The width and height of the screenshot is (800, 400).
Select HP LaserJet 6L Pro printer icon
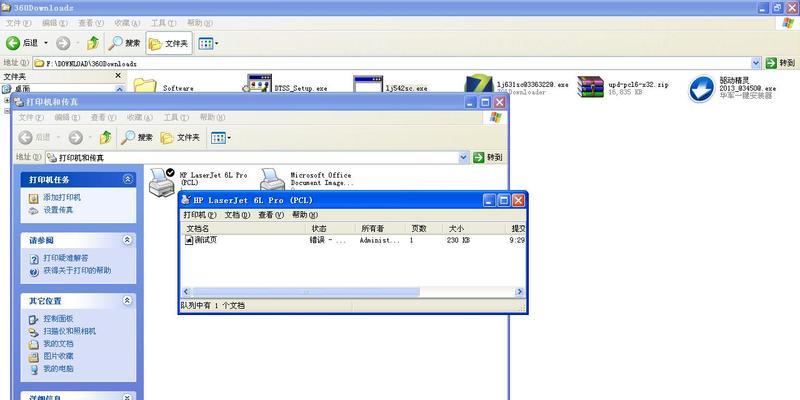pyautogui.click(x=162, y=182)
